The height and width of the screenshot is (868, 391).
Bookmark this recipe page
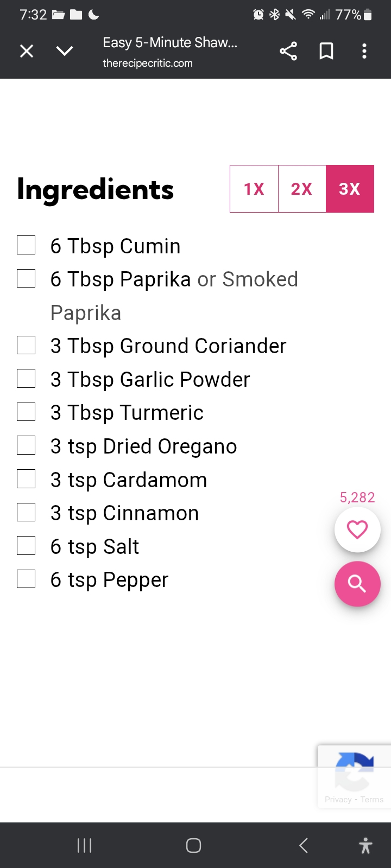tap(326, 51)
